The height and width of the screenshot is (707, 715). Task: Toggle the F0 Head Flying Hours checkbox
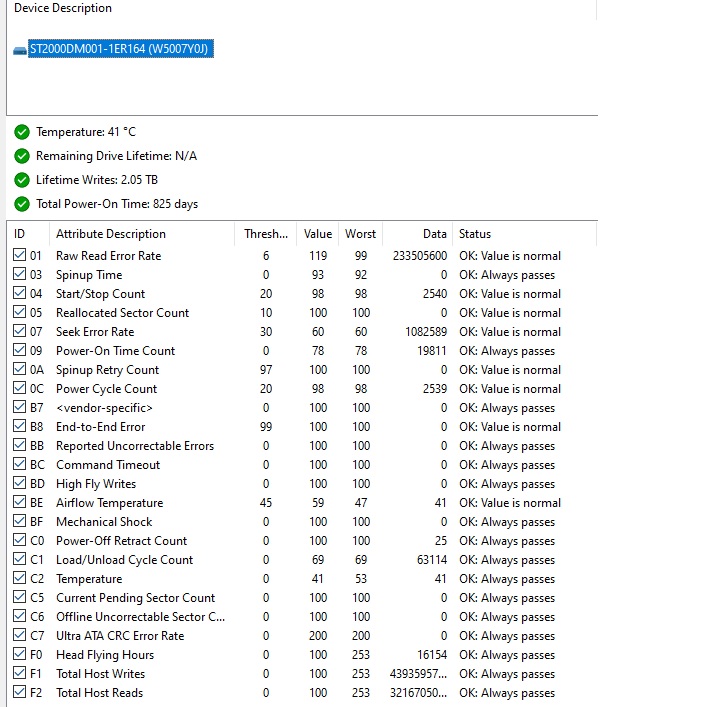coord(19,654)
